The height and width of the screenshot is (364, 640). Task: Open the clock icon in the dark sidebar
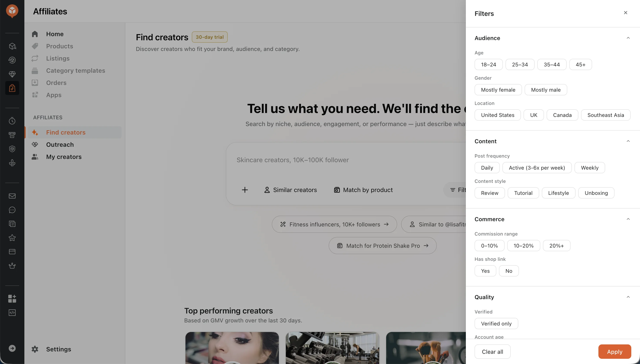(12, 121)
